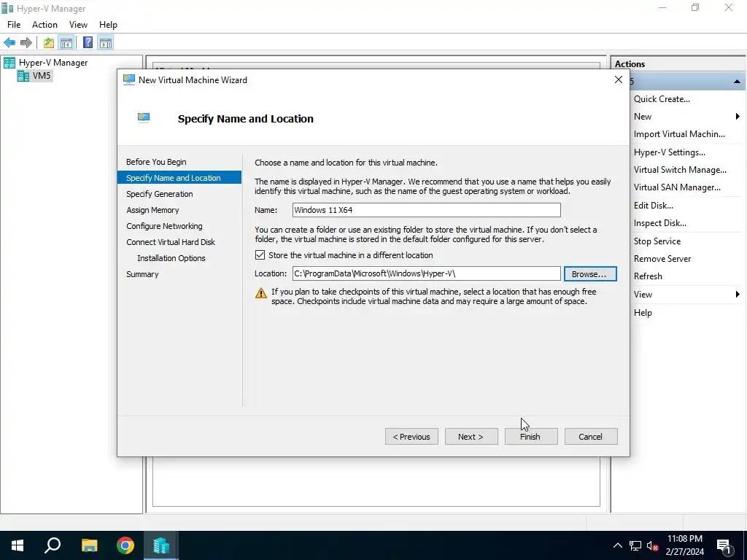The image size is (747, 560).
Task: Open the Help menu in menu bar
Action: [x=108, y=25]
